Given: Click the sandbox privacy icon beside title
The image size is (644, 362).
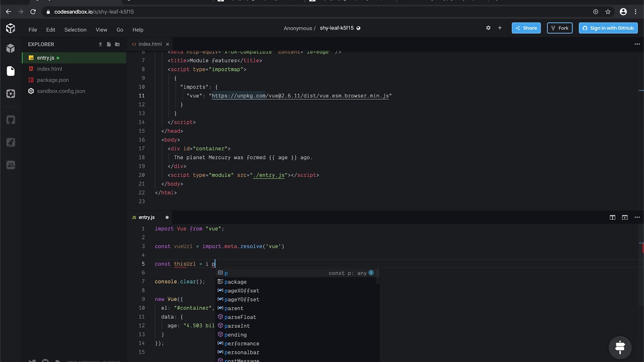Looking at the screenshot, I should tap(359, 28).
